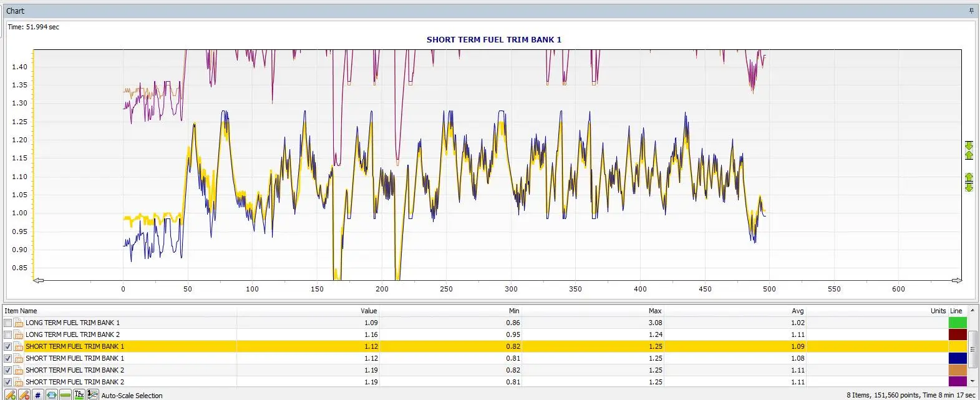
Task: Enable LONG TERM FUEL TRIM BANK 1 checkbox
Action: 8,323
